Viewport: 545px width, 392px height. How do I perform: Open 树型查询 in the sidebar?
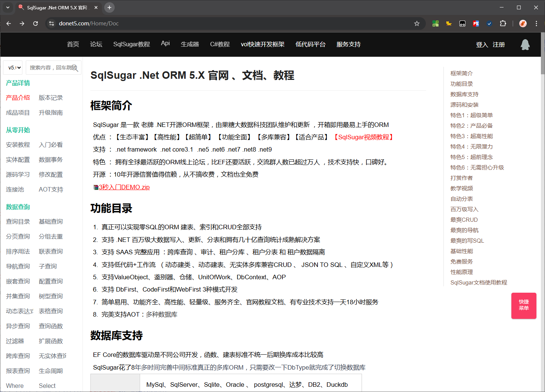(51, 296)
